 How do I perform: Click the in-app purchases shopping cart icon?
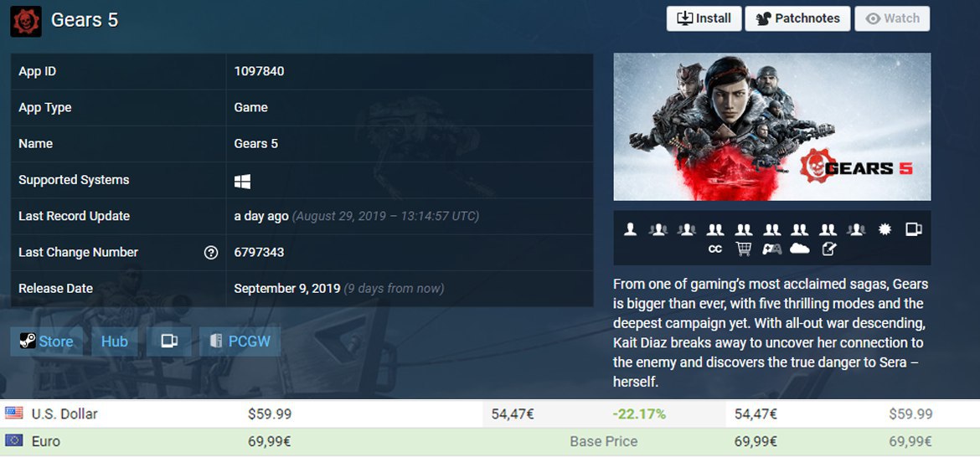743,249
